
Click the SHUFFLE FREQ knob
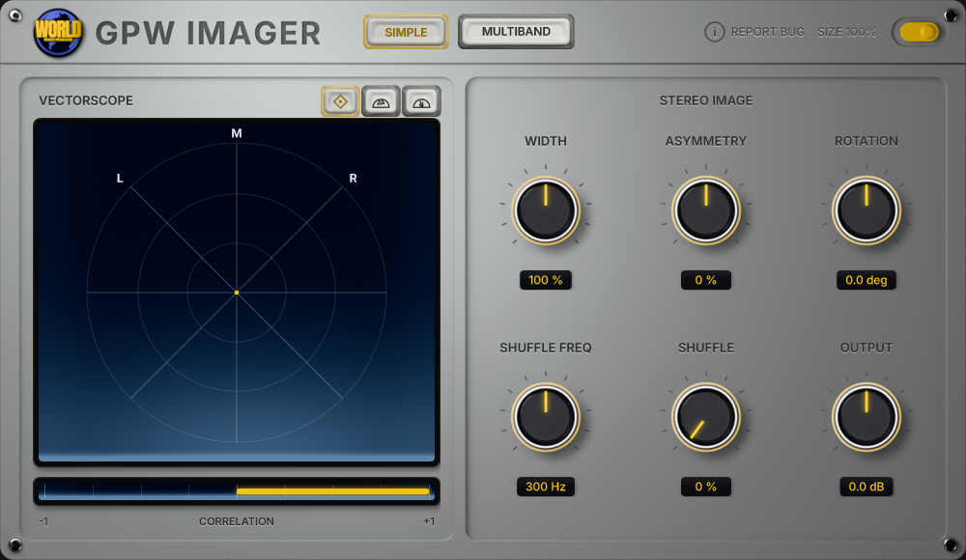(546, 417)
